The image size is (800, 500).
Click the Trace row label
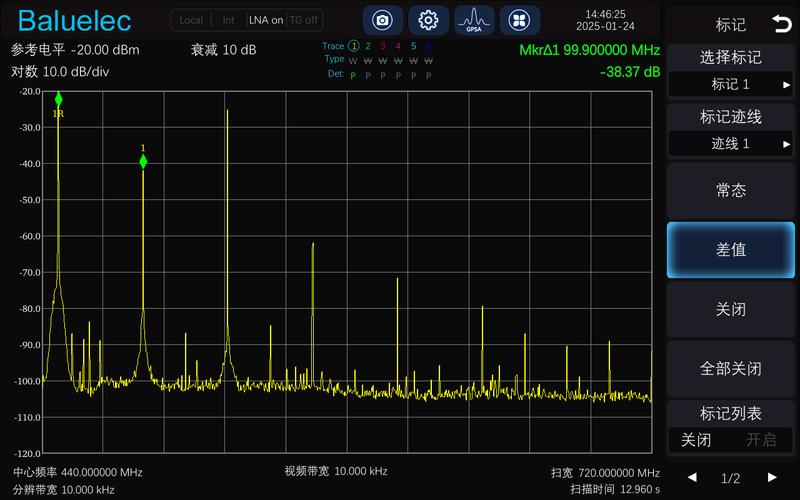coord(333,46)
